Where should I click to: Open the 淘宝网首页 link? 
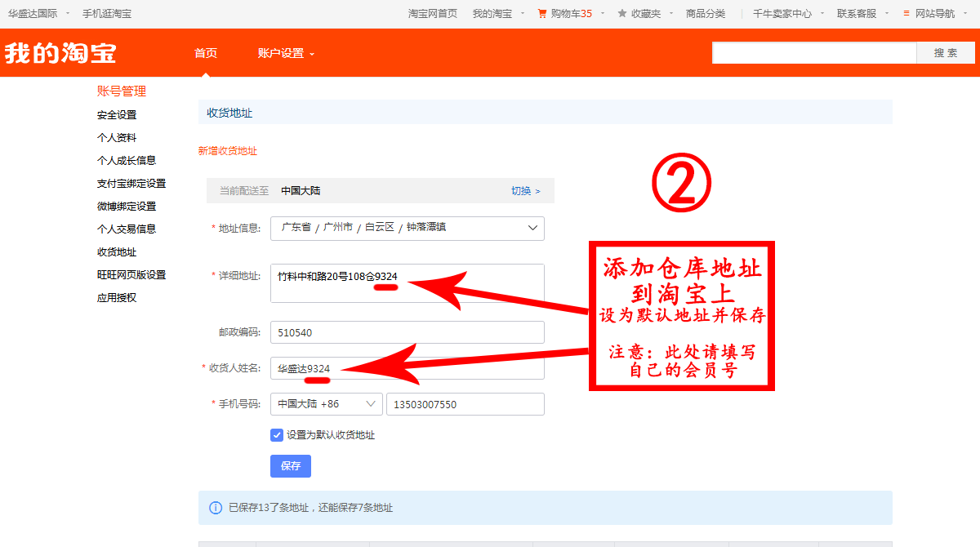(x=433, y=13)
